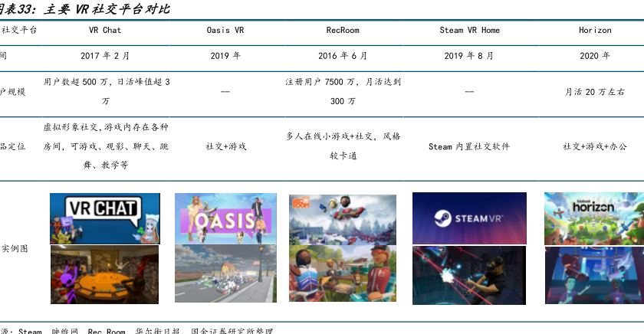The width and height of the screenshot is (644, 334).
Task: Select the RecRoom column header
Action: coord(343,31)
